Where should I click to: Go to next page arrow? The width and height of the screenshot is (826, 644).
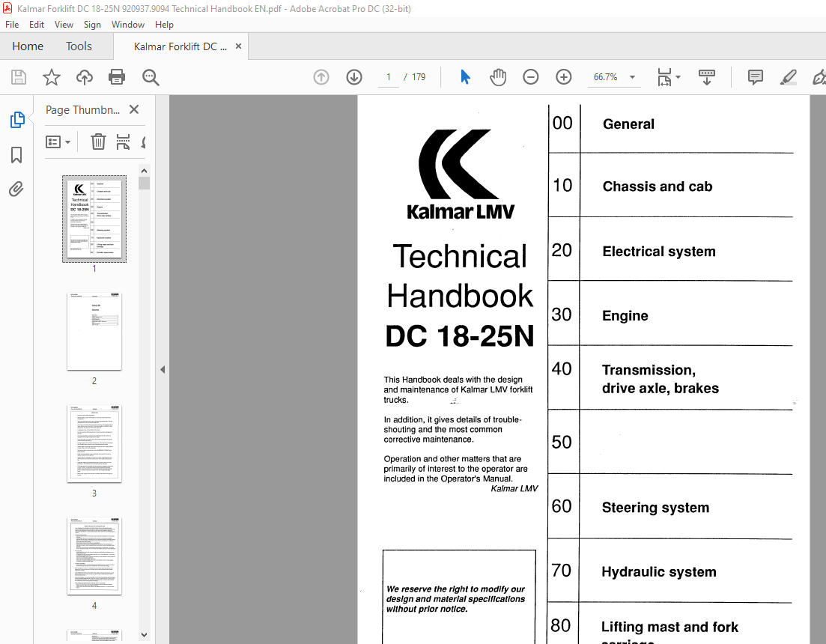pos(354,77)
